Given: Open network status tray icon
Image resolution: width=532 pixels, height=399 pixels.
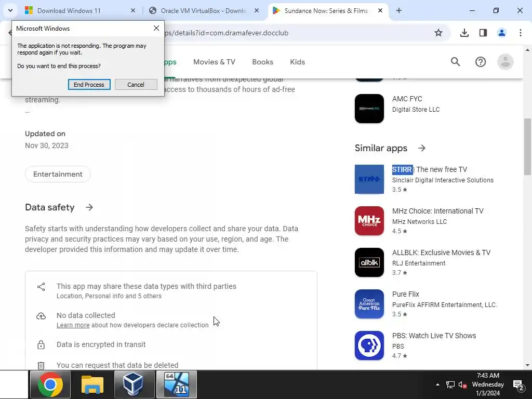Looking at the screenshot, I should tap(450, 384).
